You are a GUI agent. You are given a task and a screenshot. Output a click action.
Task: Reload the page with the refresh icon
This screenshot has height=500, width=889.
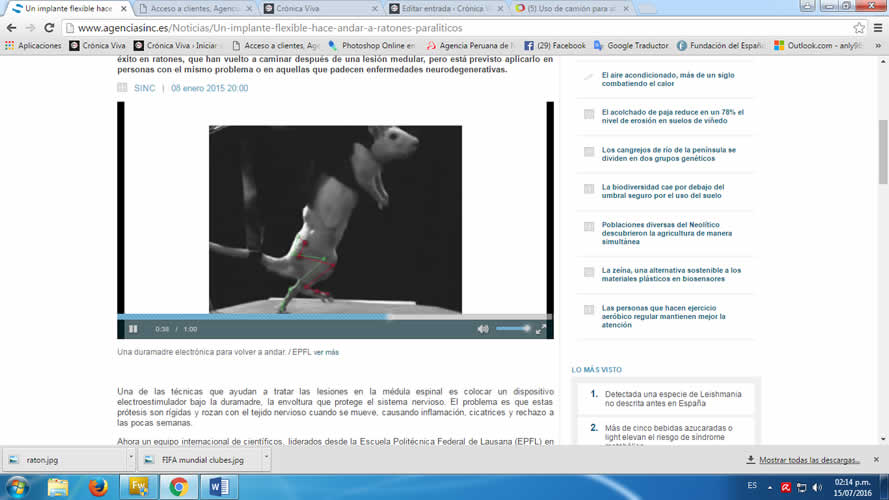click(x=49, y=28)
